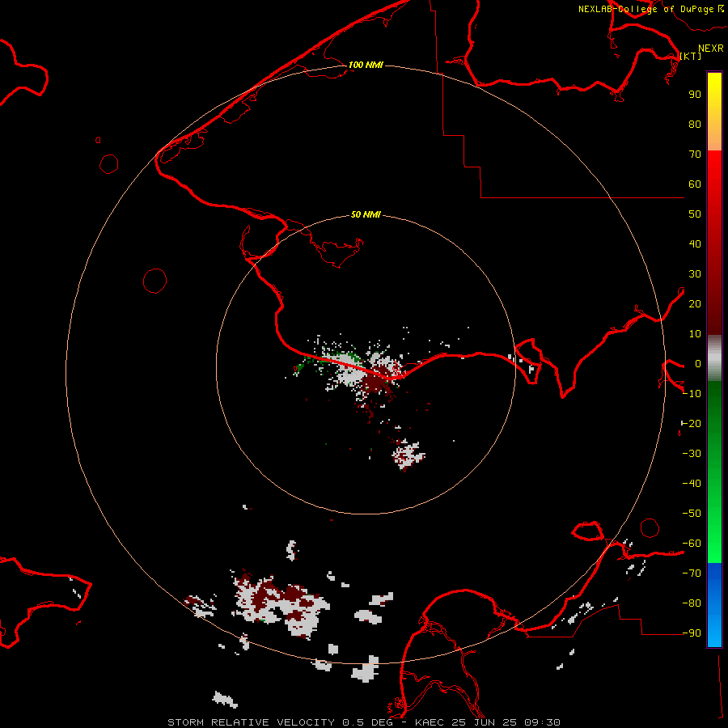Screen dimensions: 728x728
Task: Click the -80 value on the velocity scale
Action: pos(692,603)
